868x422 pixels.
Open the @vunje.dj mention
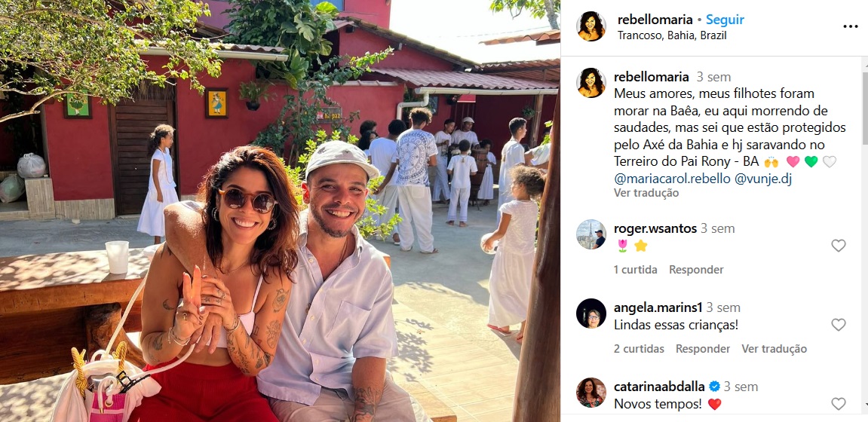(763, 179)
